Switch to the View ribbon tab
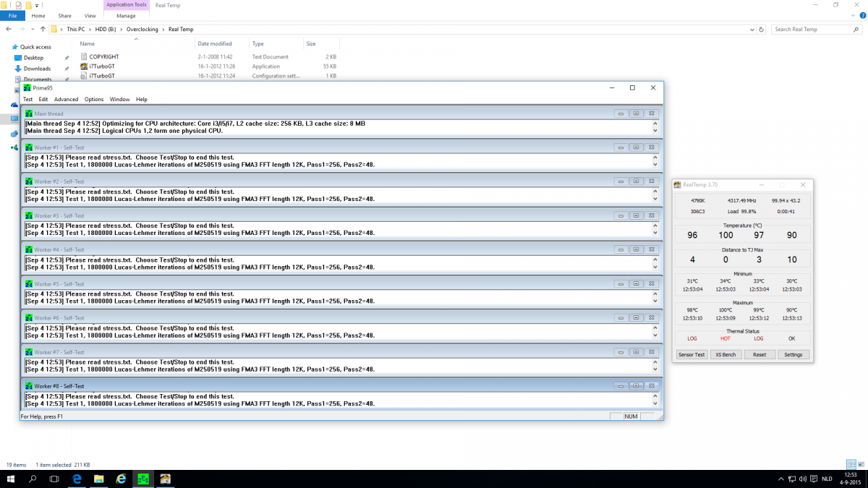This screenshot has width=868, height=488. tap(90, 15)
